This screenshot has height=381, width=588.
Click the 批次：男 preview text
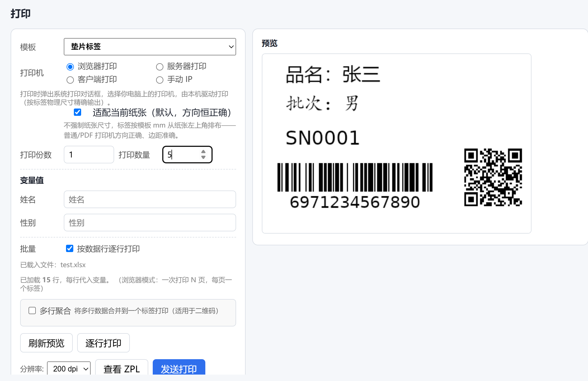[322, 103]
